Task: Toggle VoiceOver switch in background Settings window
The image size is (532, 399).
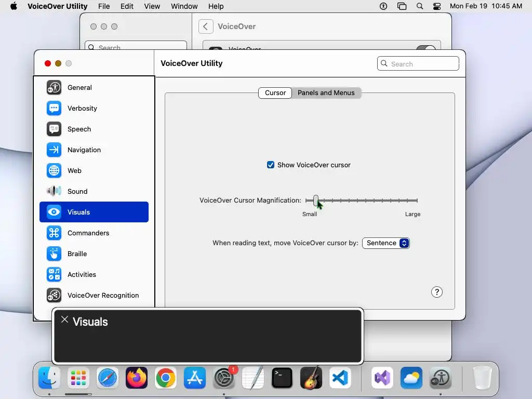Action: 426,48
